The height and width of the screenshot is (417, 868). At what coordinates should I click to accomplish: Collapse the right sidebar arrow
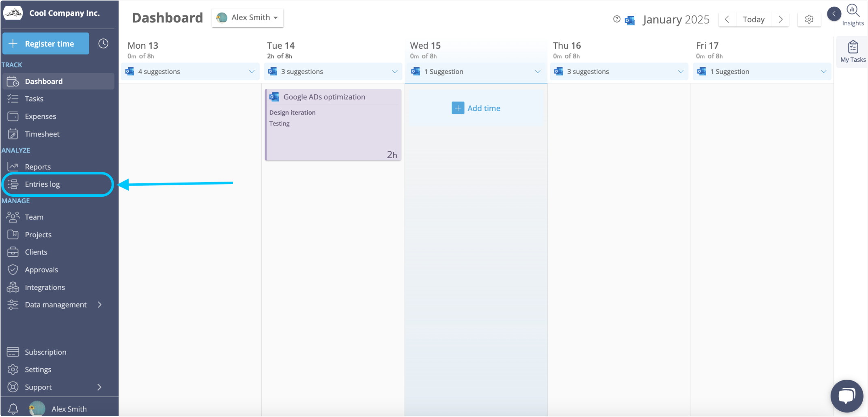click(x=834, y=14)
